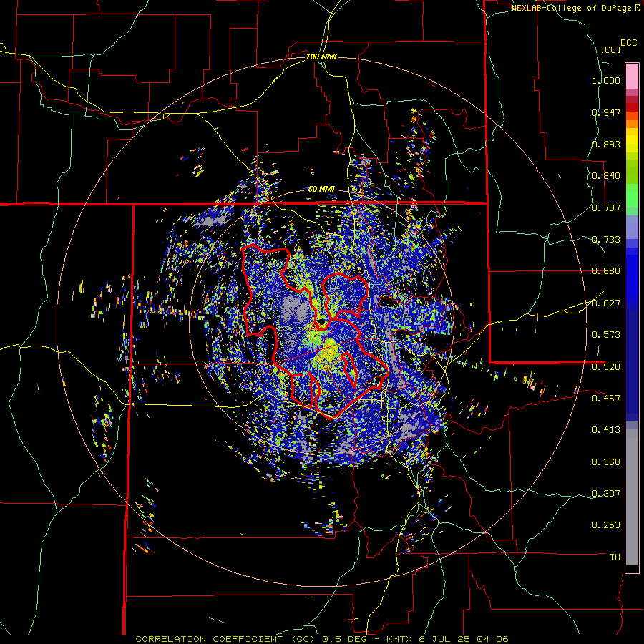Select the 0.893 legend value
644x644 pixels.
(x=606, y=144)
